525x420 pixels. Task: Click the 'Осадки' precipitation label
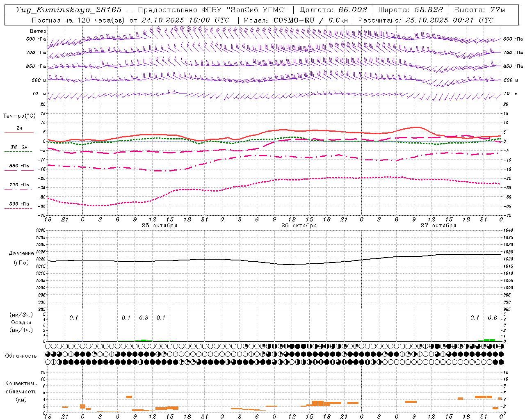(x=21, y=322)
